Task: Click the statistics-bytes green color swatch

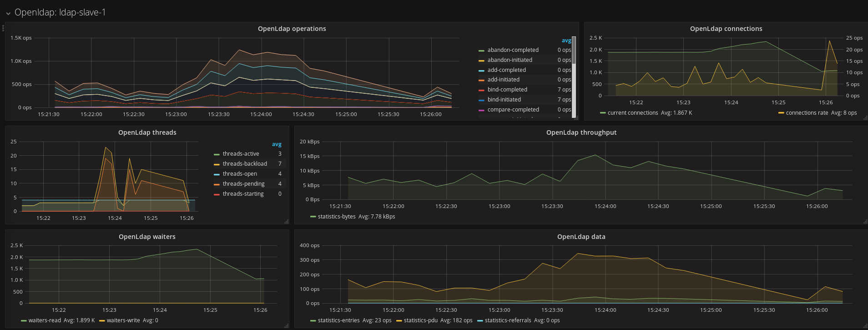Action: click(x=313, y=217)
